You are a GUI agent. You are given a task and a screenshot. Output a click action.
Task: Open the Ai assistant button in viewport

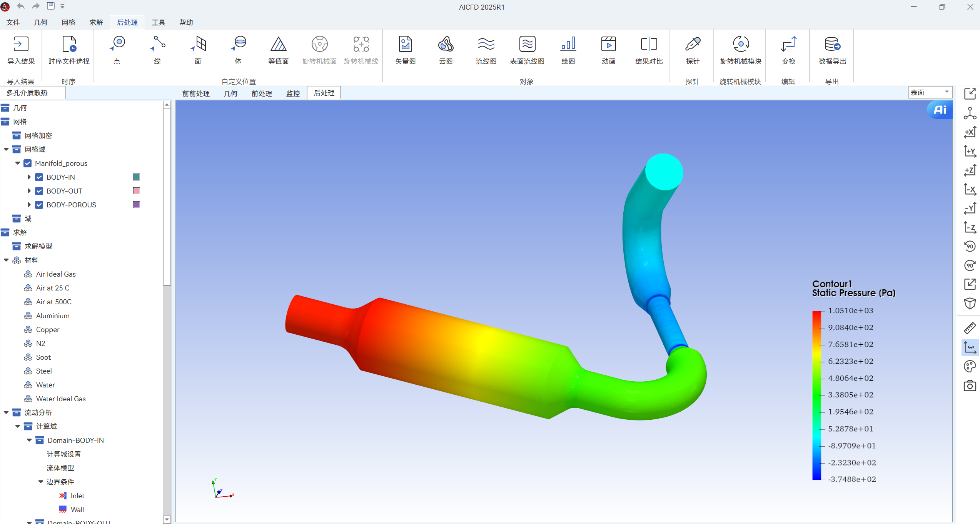[940, 110]
